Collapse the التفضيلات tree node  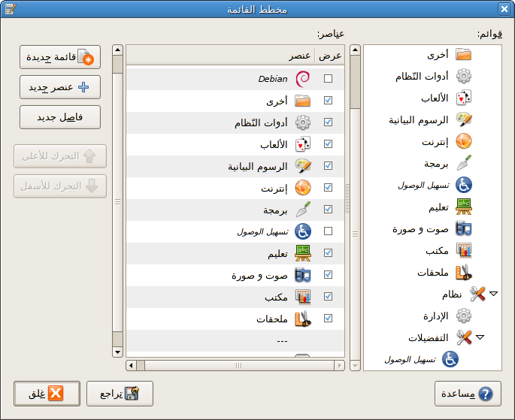tap(480, 337)
